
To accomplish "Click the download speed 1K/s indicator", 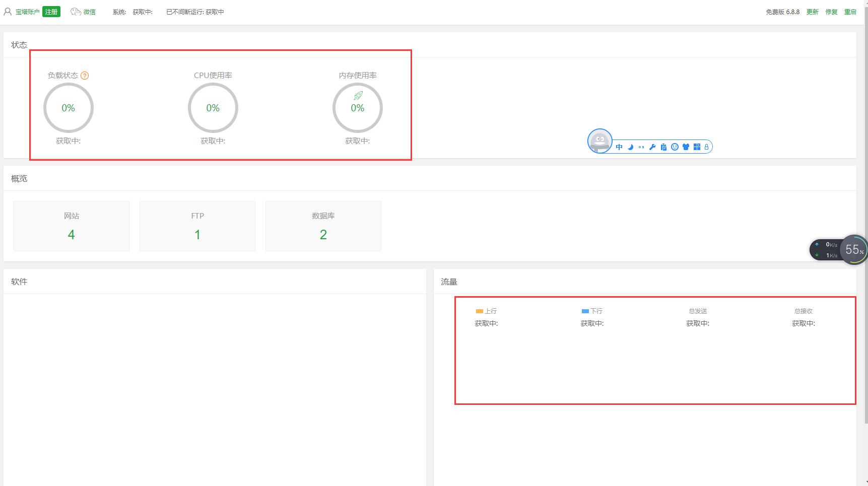I will coord(827,255).
